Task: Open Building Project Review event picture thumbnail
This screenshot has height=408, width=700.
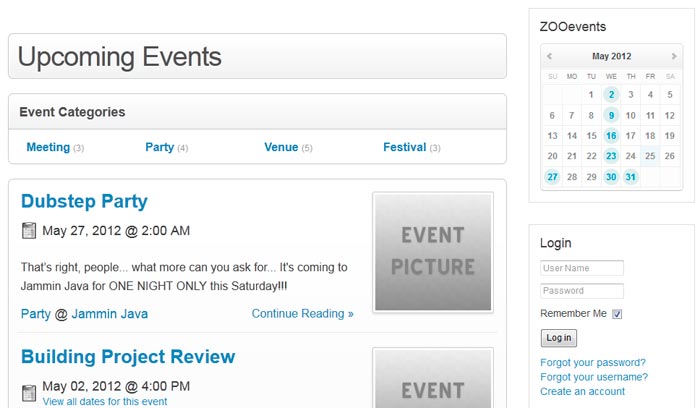Action: pyautogui.click(x=433, y=378)
